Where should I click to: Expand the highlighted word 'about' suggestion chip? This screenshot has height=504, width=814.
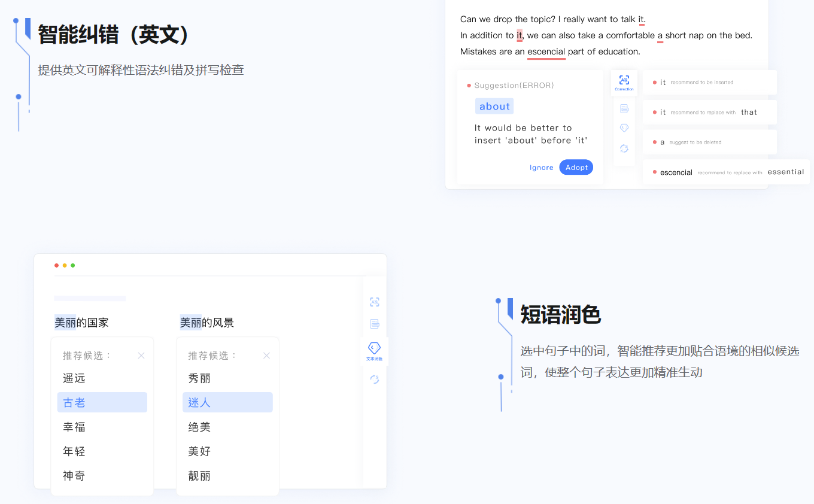[494, 106]
